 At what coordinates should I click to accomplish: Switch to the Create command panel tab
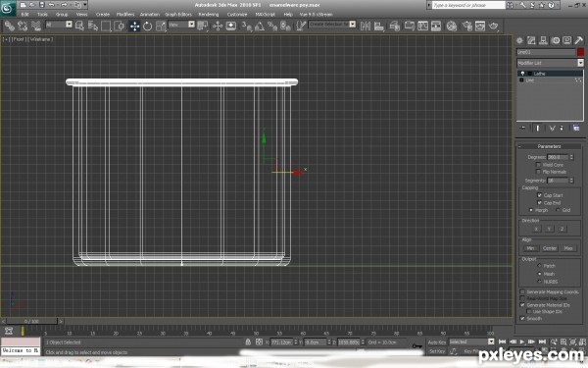pyautogui.click(x=519, y=40)
